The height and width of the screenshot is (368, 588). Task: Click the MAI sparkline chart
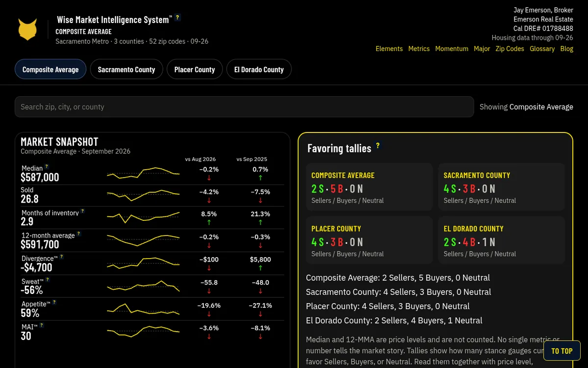tap(143, 331)
